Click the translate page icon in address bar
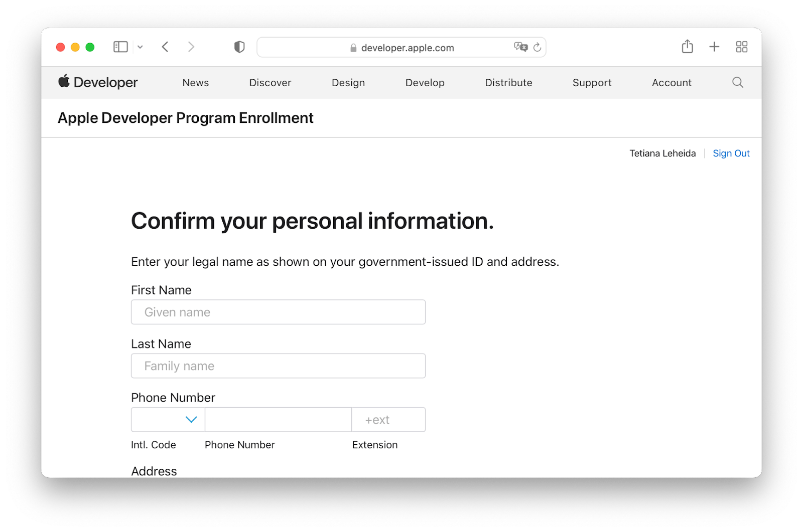Viewport: 803px width, 532px height. [521, 47]
